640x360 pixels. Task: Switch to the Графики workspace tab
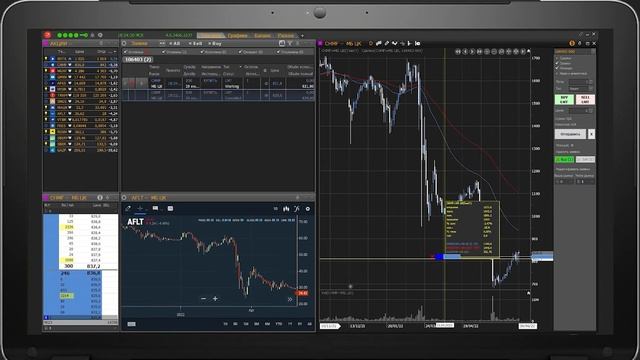[x=237, y=36]
